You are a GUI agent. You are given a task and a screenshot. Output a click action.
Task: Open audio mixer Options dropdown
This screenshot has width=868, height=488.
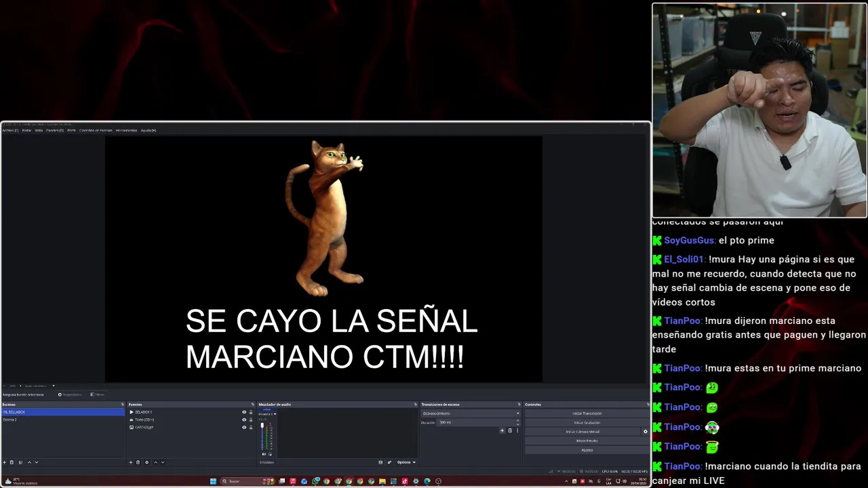(406, 462)
